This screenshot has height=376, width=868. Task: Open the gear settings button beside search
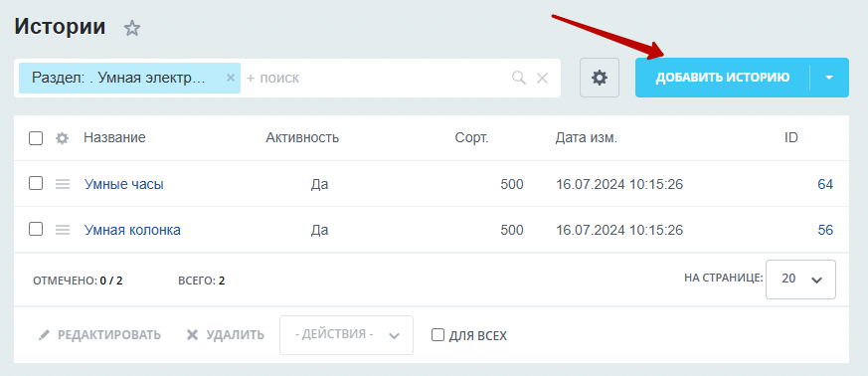(600, 78)
